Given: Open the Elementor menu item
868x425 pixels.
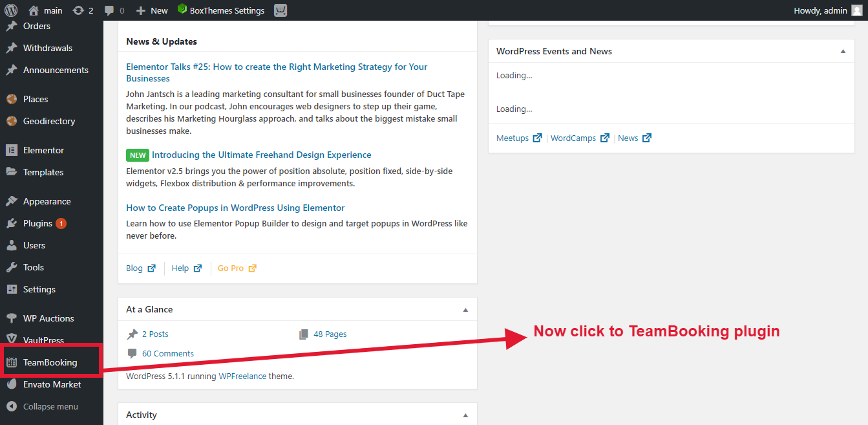Looking at the screenshot, I should [43, 150].
